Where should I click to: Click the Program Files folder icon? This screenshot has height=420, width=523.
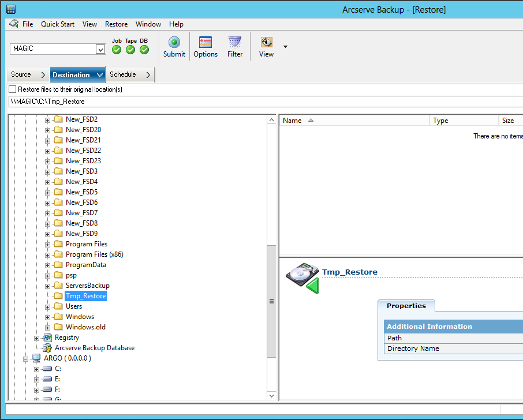click(x=58, y=243)
